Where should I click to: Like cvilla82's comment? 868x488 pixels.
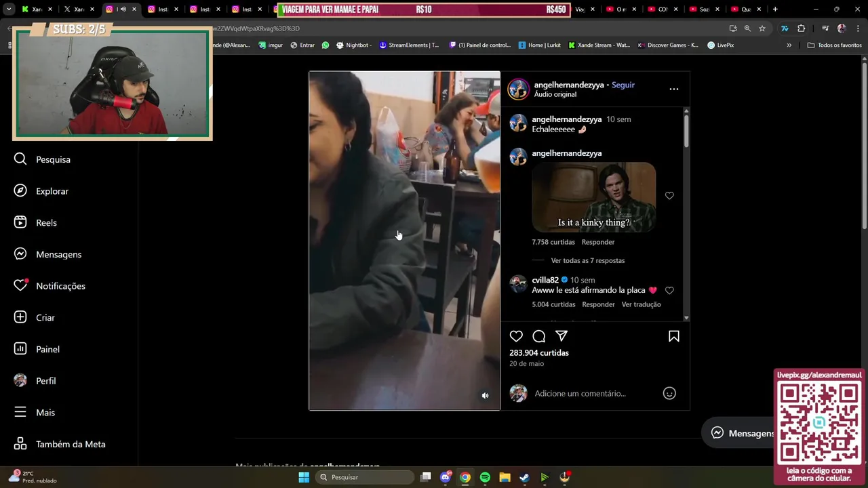click(669, 290)
